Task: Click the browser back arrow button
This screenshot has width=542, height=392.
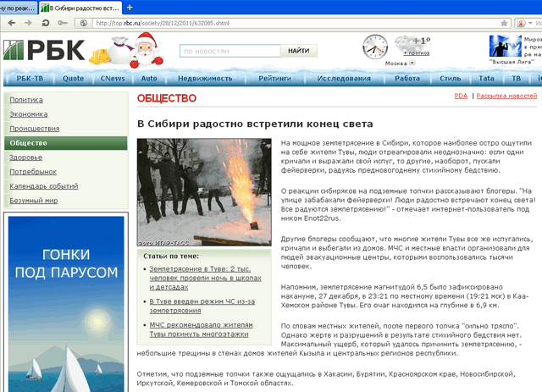Action: [x=12, y=23]
